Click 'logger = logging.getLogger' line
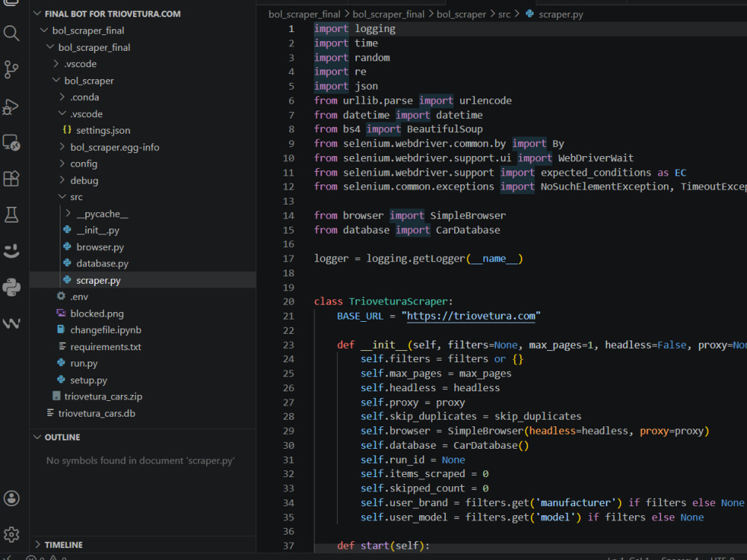The height and width of the screenshot is (560, 747). pos(418,258)
